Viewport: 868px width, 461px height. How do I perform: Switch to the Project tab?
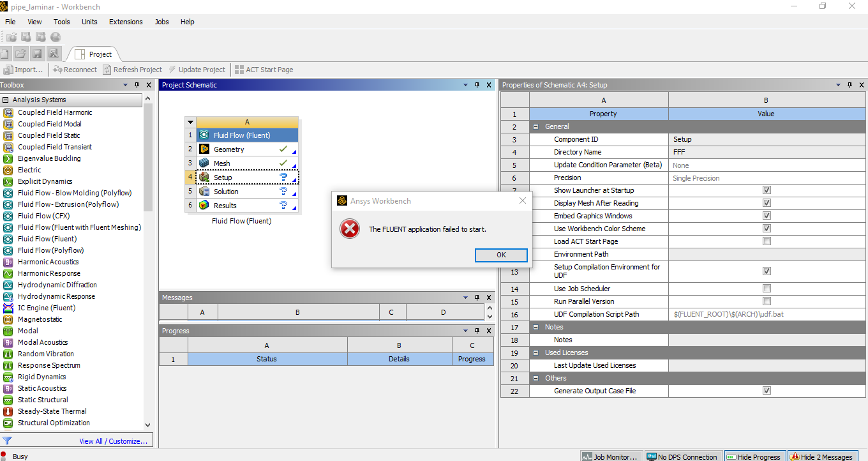tap(94, 54)
